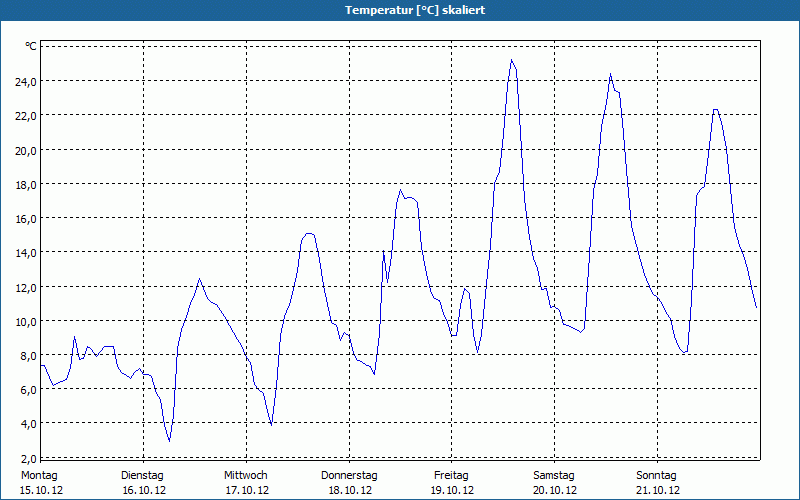Viewport: 800px width, 500px height.
Task: Click the Dienstag day label
Action: [142, 475]
